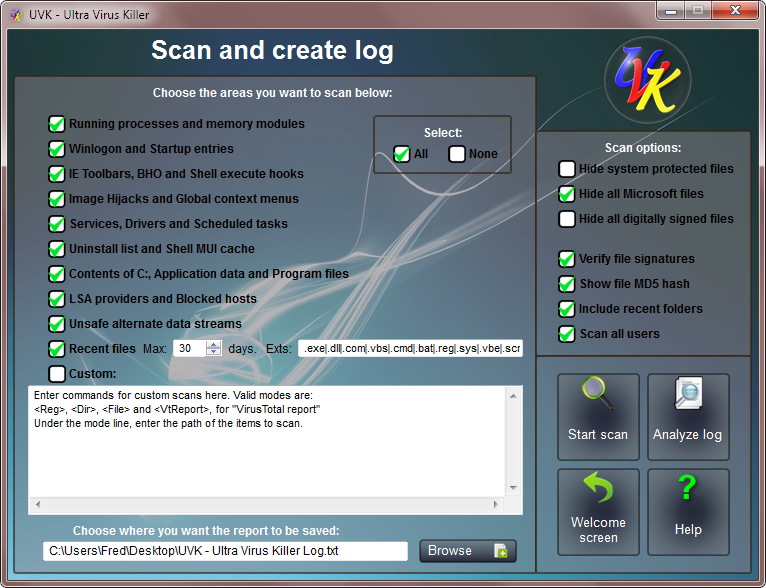Toggle Services, Drivers and Scheduled tasks
Screen dimensions: 766x588
point(57,224)
